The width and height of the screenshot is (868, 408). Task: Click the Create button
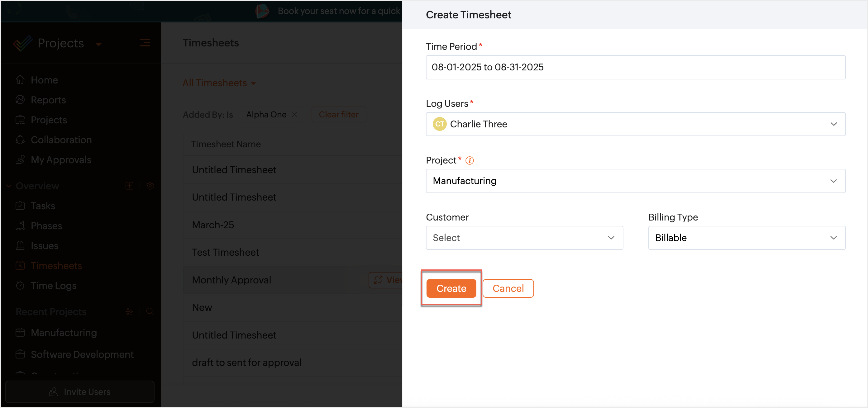point(451,288)
